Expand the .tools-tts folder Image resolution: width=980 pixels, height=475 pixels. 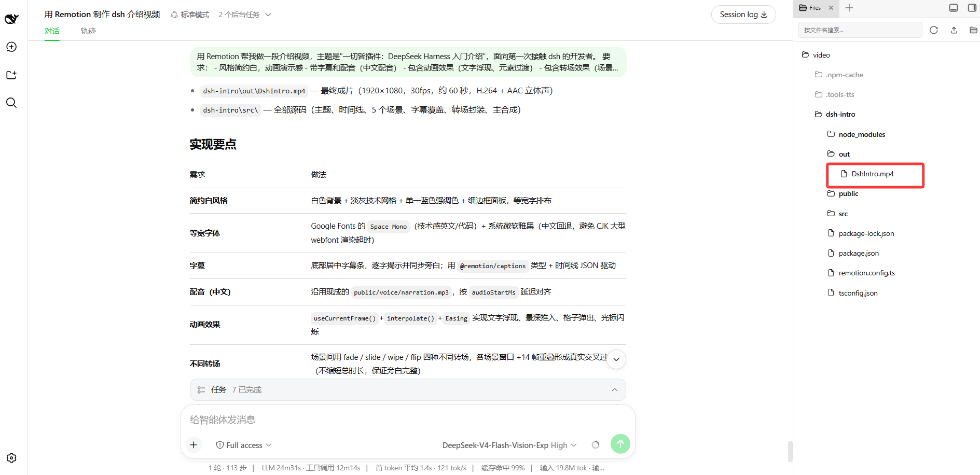834,94
